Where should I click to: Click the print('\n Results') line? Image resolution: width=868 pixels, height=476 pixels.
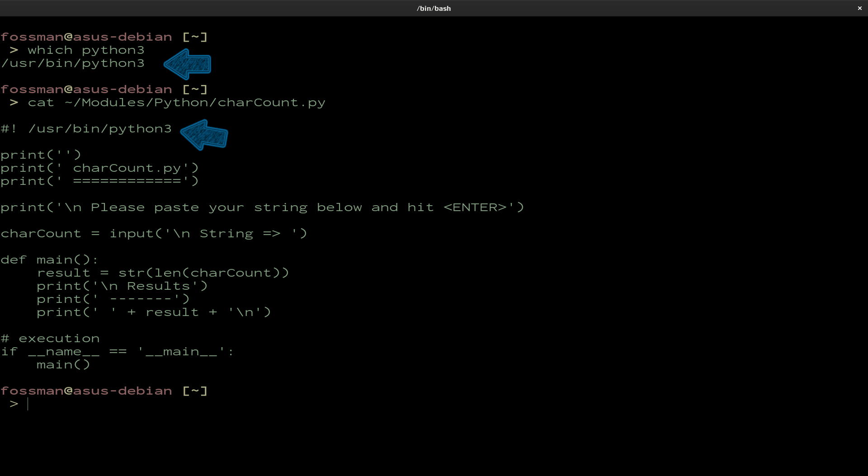pos(122,286)
